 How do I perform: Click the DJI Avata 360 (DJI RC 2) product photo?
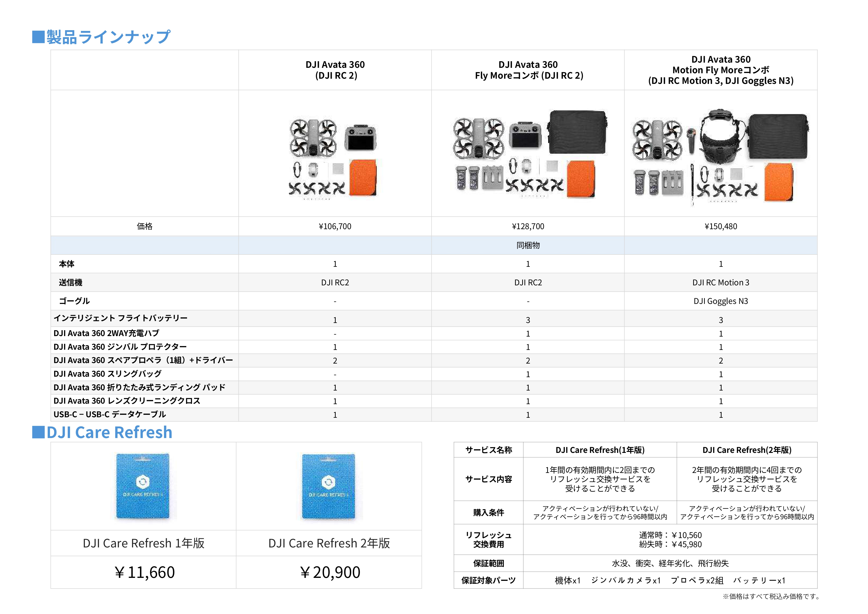click(333, 159)
